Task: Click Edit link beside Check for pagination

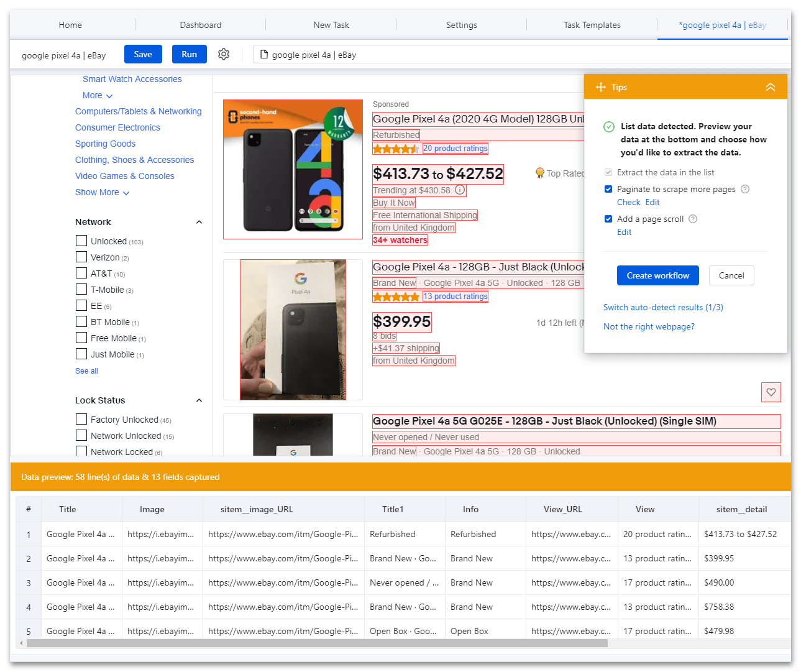Action: click(652, 202)
